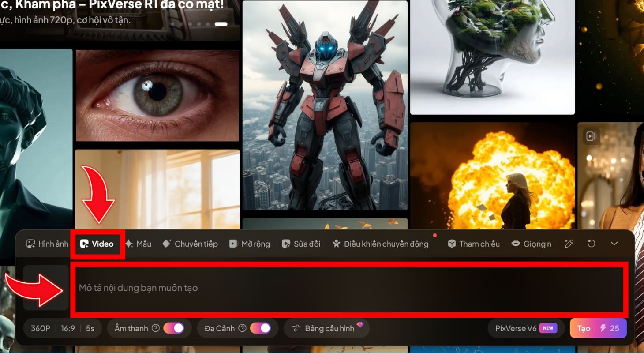Collapse the toolbar with the chevron arrow

(614, 243)
